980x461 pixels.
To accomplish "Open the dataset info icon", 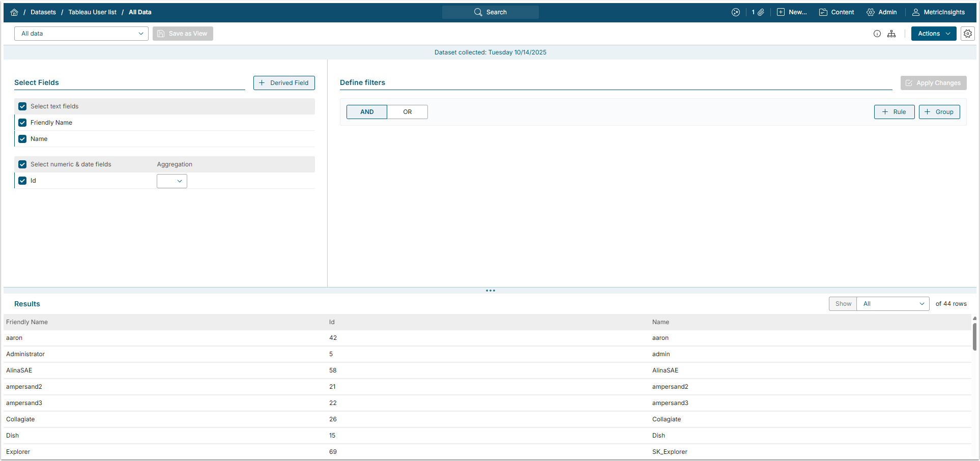I will pyautogui.click(x=877, y=34).
